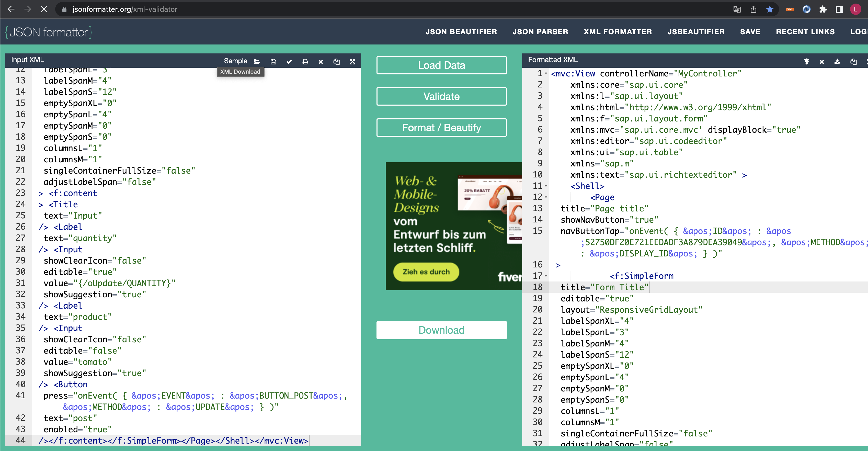The image size is (868, 451).
Task: Collapse the Shell element on line 11
Action: [x=545, y=186]
